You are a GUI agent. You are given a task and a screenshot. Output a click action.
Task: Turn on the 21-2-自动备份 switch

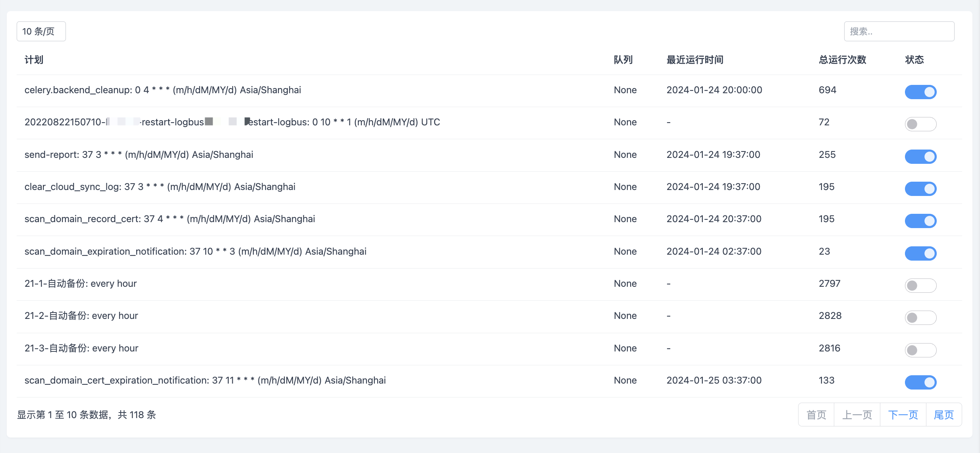pyautogui.click(x=920, y=318)
